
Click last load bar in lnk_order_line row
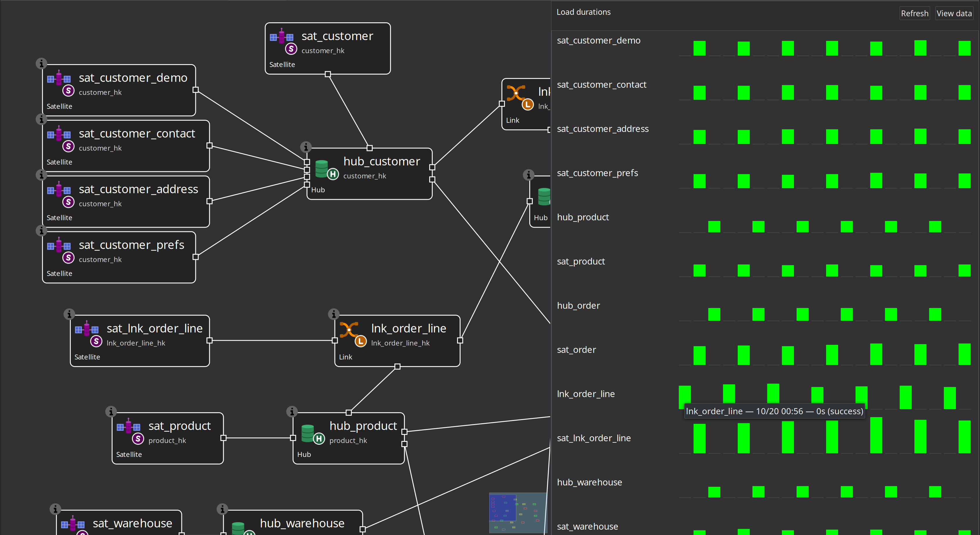950,398
